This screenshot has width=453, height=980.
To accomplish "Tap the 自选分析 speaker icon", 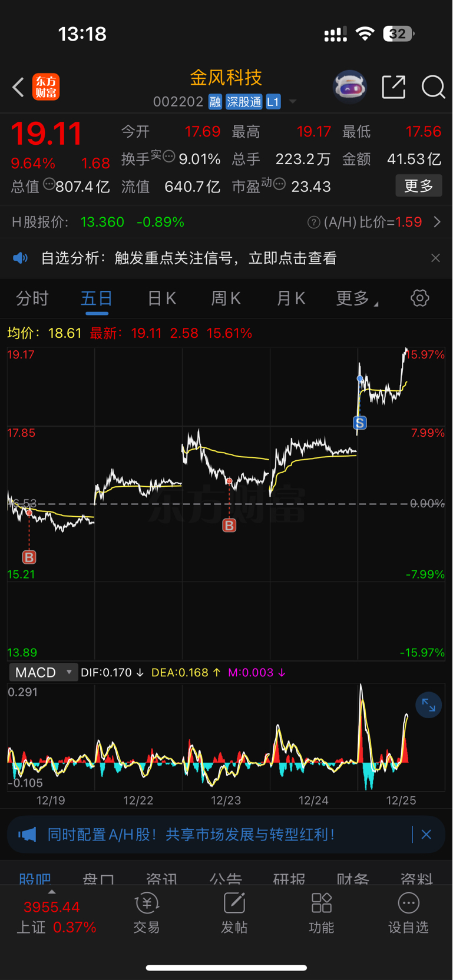I will click(21, 258).
